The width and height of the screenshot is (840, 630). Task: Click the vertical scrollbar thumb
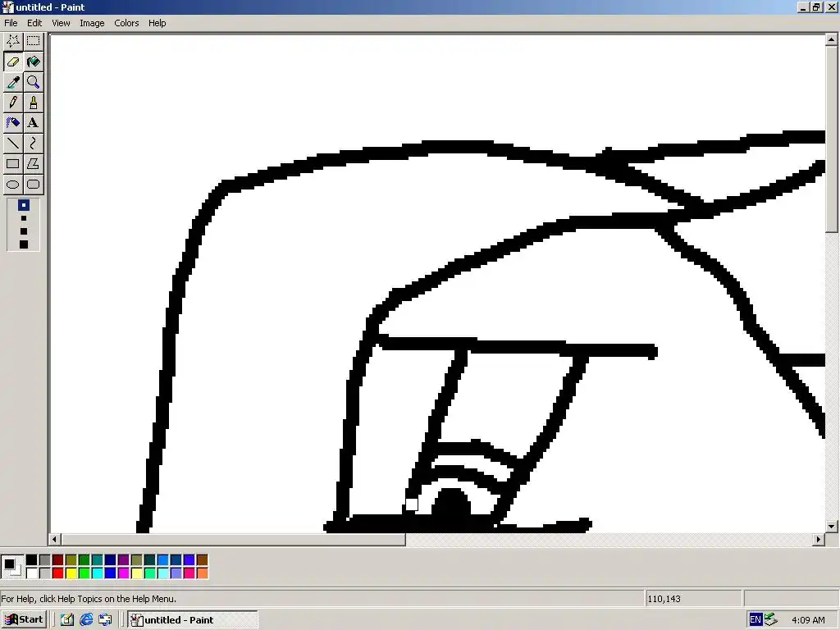tap(831, 139)
